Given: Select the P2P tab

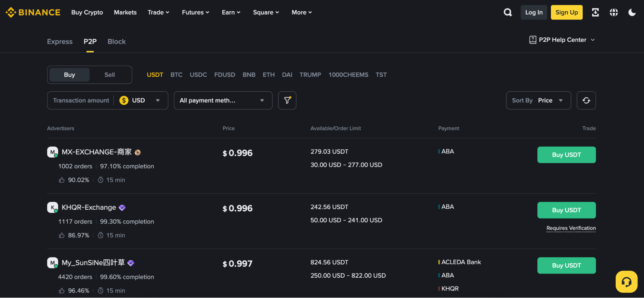Looking at the screenshot, I should [x=90, y=42].
